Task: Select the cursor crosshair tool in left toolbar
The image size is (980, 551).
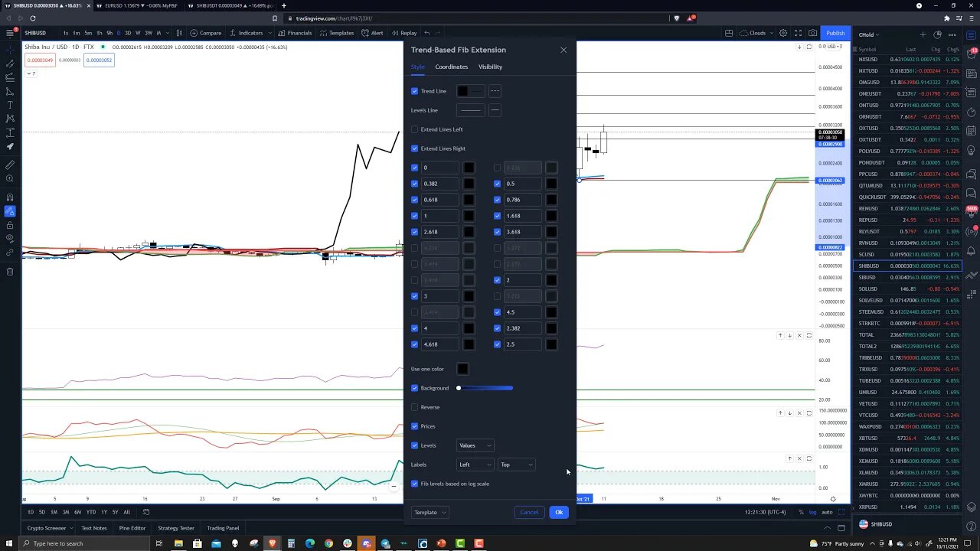Action: point(10,49)
